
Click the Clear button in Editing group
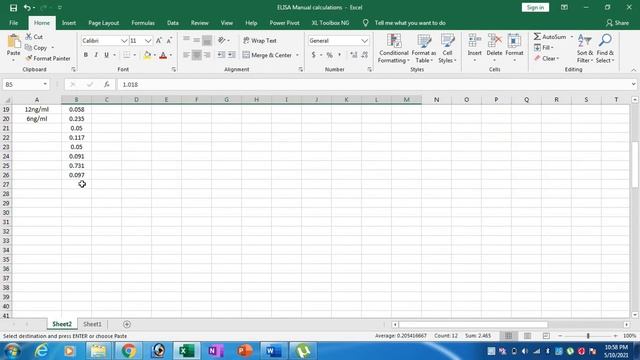[547, 58]
